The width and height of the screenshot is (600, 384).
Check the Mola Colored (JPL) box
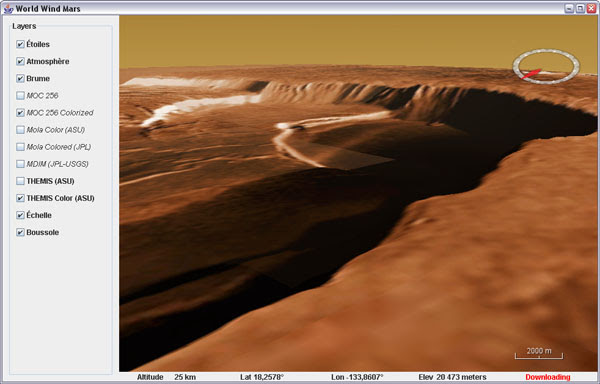click(x=20, y=147)
